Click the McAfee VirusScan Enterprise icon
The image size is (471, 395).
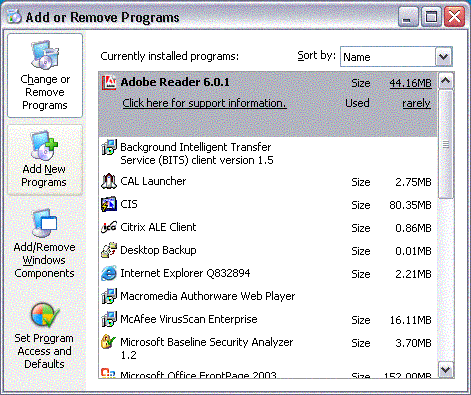point(109,319)
